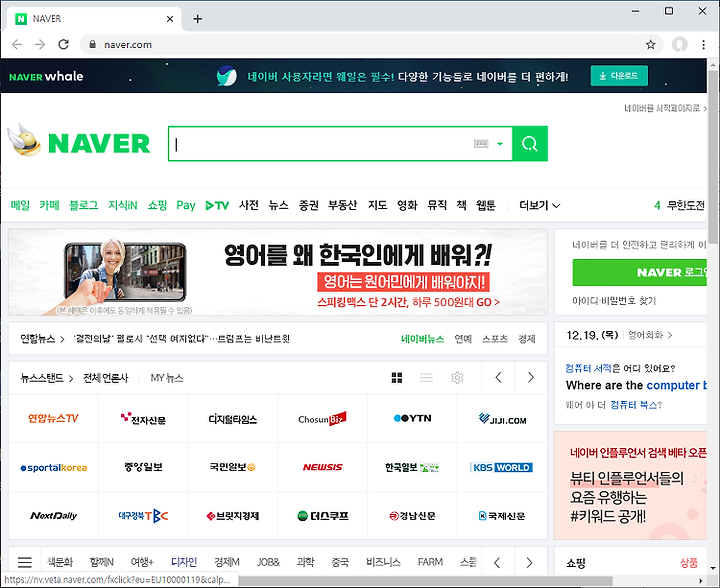Open the 대구경북 TBC publisher logo
Viewport: 720px width, 588px height.
coord(143,516)
